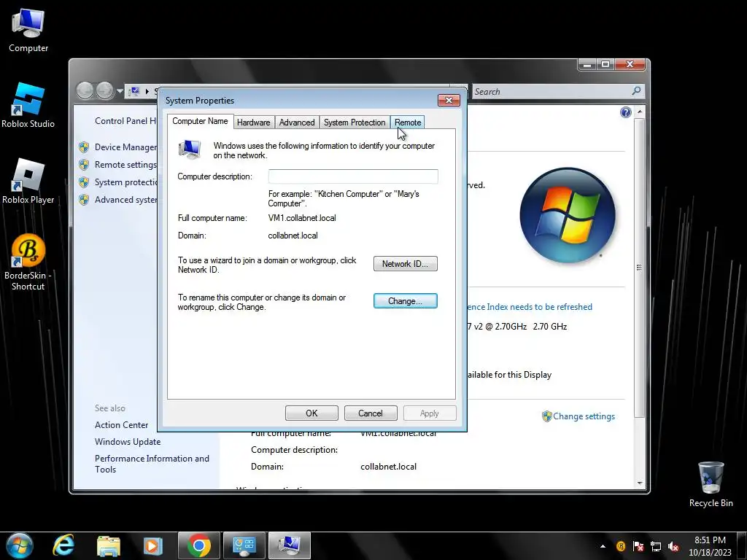Click the System protection shield icon
The height and width of the screenshot is (560, 747).
point(84,182)
